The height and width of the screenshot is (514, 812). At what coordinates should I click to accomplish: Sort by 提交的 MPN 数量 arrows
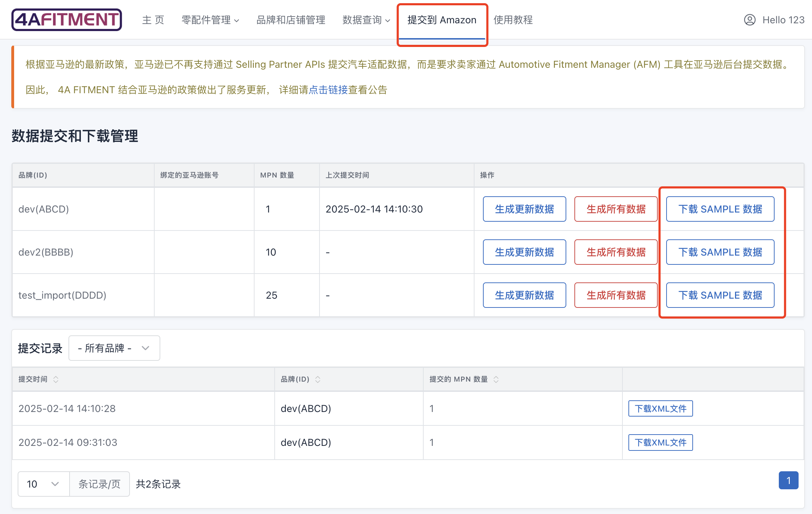tap(496, 379)
